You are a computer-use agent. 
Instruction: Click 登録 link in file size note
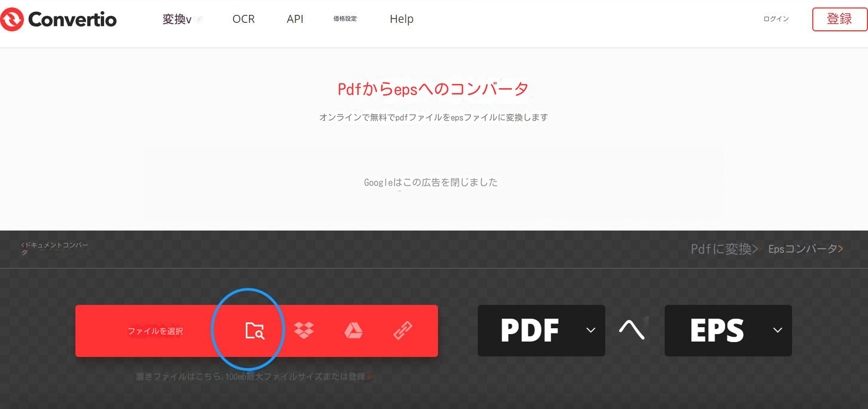(x=357, y=377)
